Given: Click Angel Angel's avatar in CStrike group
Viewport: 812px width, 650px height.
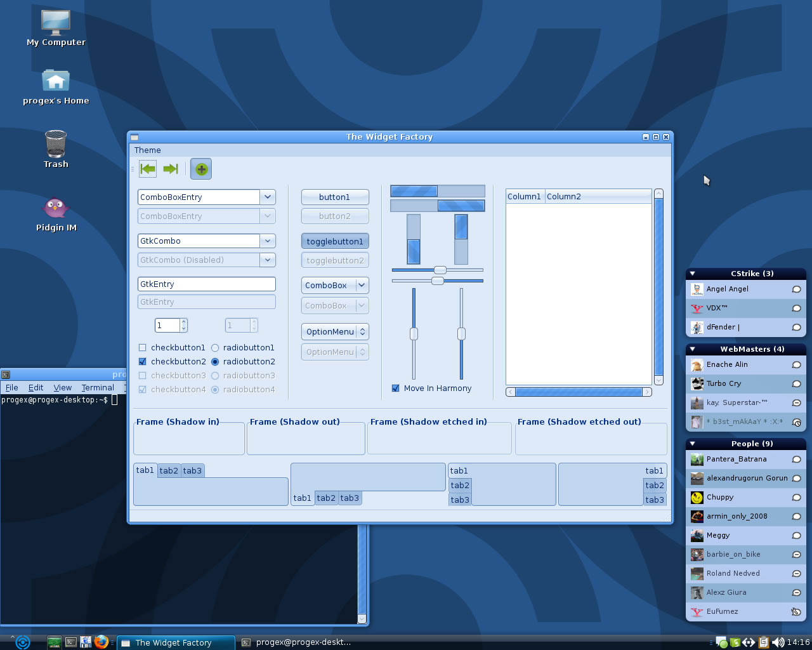Looking at the screenshot, I should pos(697,289).
